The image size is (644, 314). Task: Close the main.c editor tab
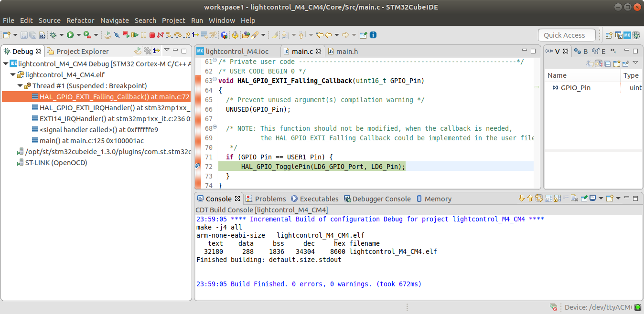319,51
